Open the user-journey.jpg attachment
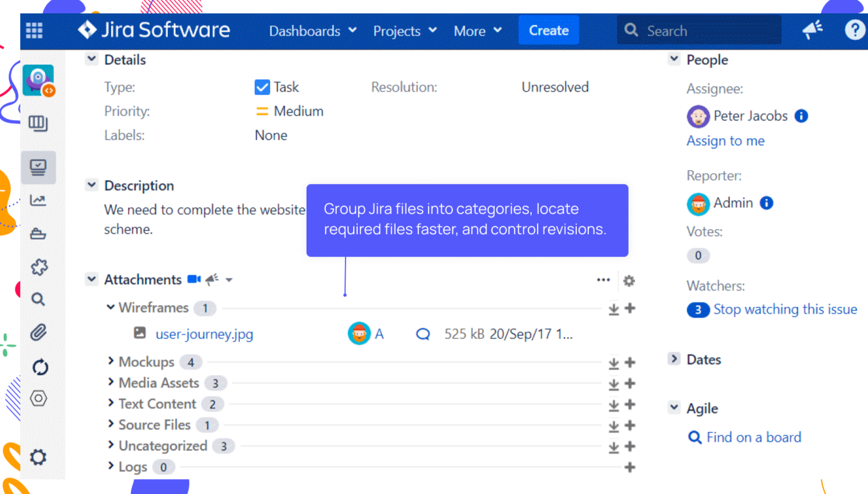868x494 pixels. point(204,334)
